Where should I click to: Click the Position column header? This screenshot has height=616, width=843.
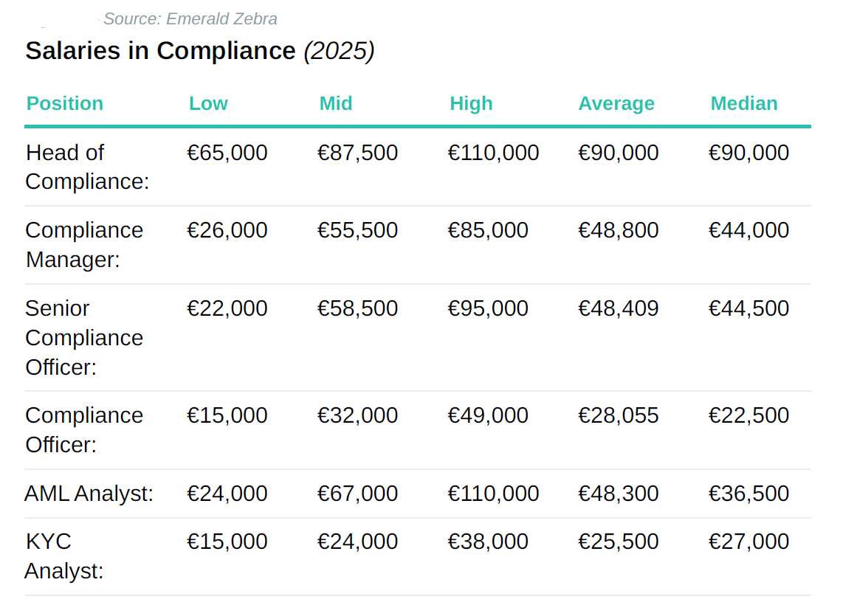click(65, 103)
